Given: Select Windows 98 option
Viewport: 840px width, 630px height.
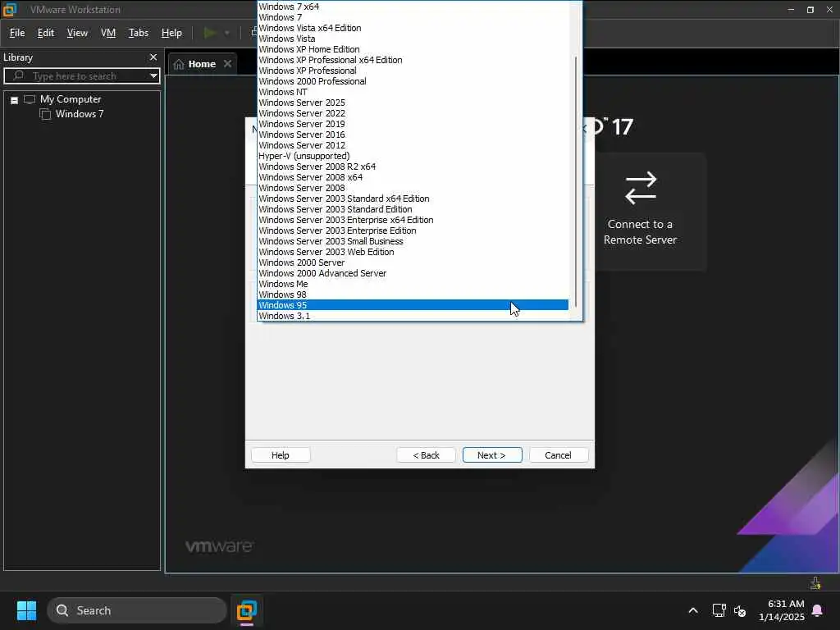Looking at the screenshot, I should (x=413, y=294).
